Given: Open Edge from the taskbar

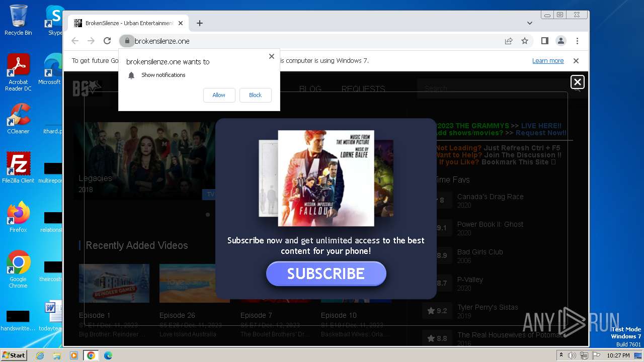Looking at the screenshot, I should pyautogui.click(x=108, y=355).
